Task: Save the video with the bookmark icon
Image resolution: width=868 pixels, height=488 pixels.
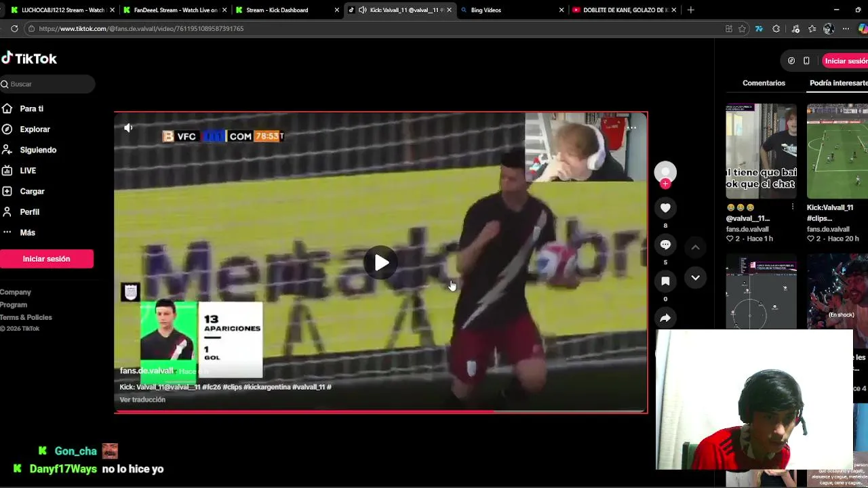Action: (665, 281)
